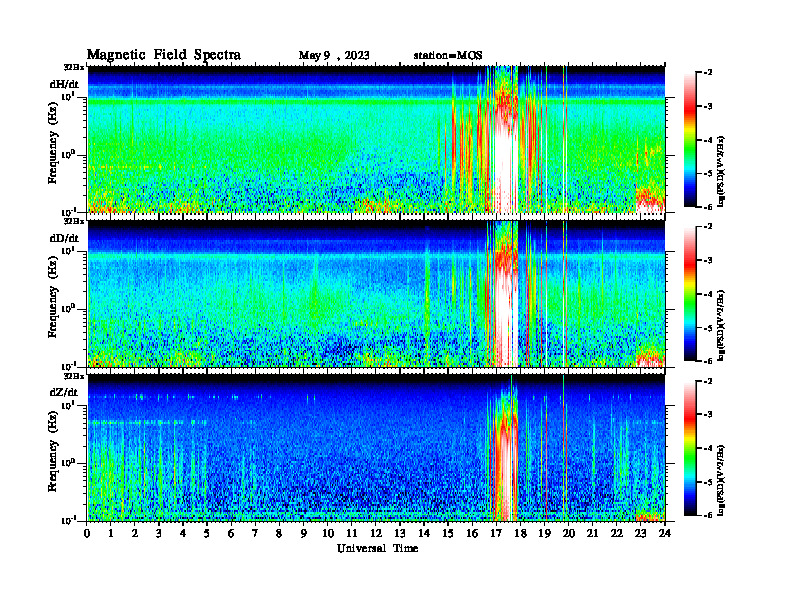Click the "-6" value on dZ/dt color scale
Screen dimensions: 792x612
(708, 515)
